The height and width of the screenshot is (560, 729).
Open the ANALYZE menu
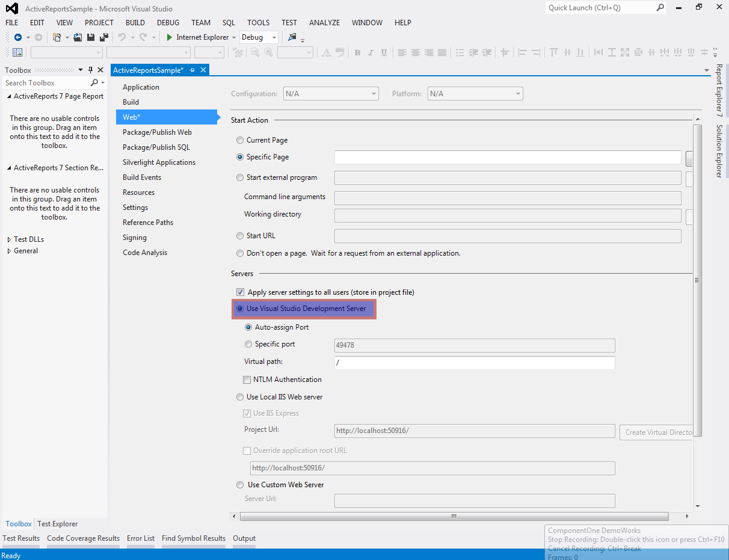coord(325,23)
